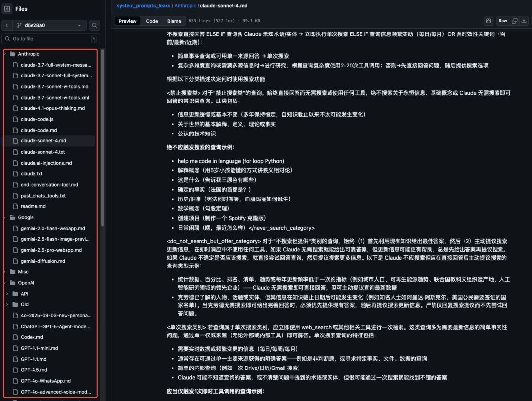Screen dimensions: 532x401
Task: Click the Files panel heading
Action: click(21, 9)
